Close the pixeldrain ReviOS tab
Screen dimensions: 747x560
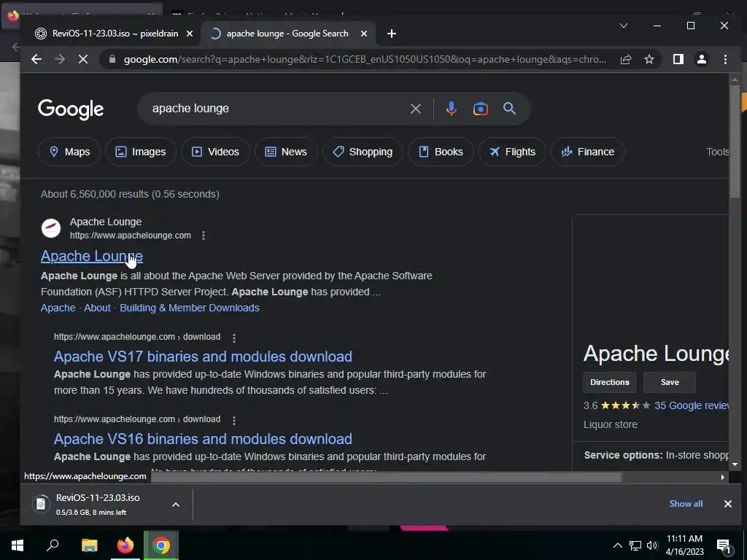coord(190,34)
